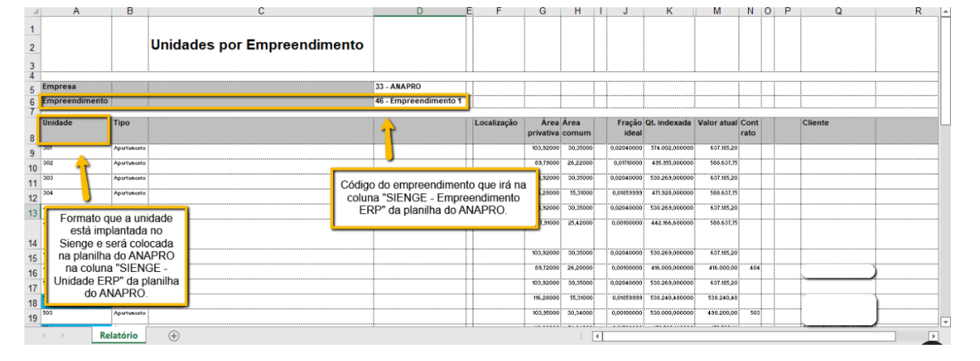Select column F header

499,11
